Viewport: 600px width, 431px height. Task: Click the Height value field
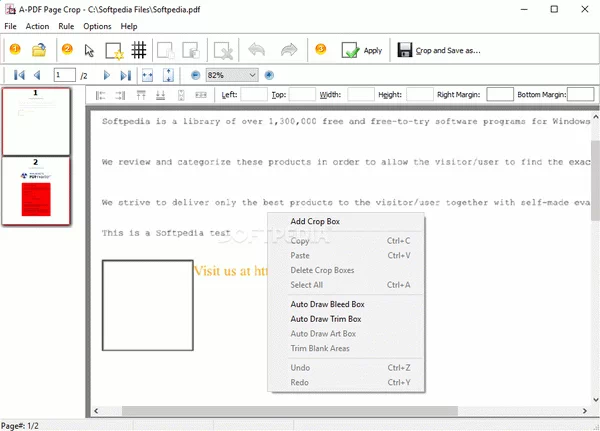pos(420,95)
